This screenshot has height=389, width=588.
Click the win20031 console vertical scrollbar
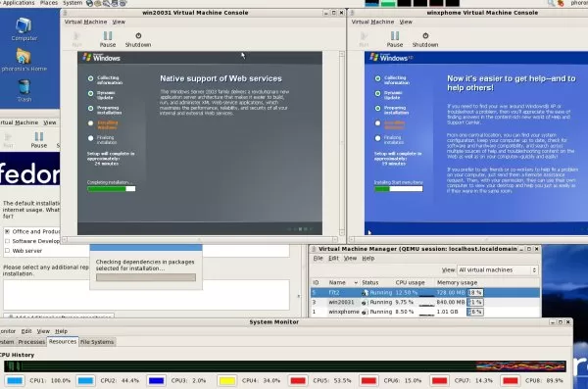click(342, 143)
